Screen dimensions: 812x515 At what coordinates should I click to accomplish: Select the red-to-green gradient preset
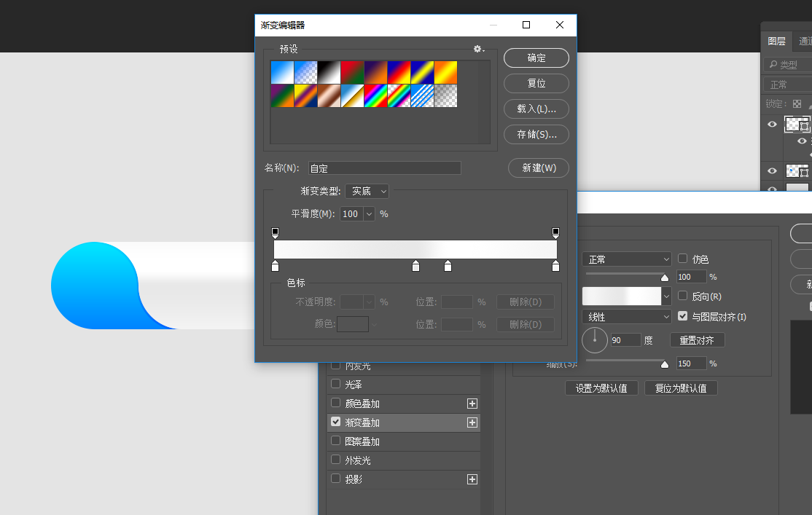point(352,72)
